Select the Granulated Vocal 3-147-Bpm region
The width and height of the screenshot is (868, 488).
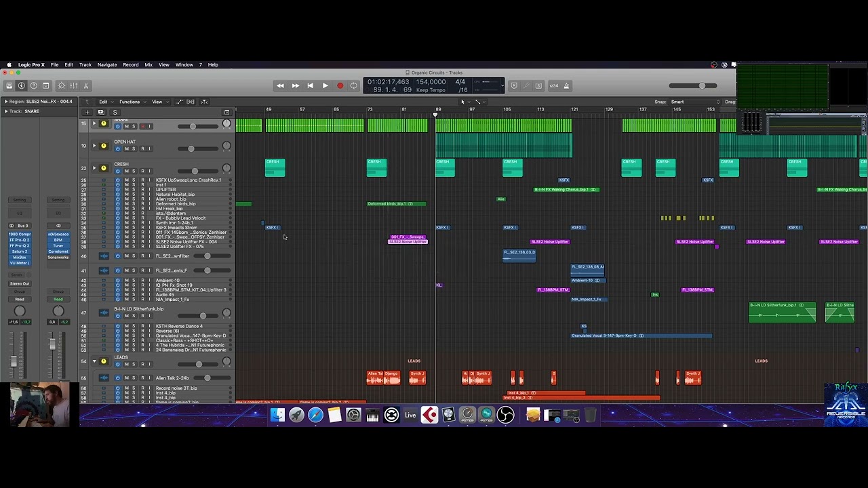click(x=642, y=335)
